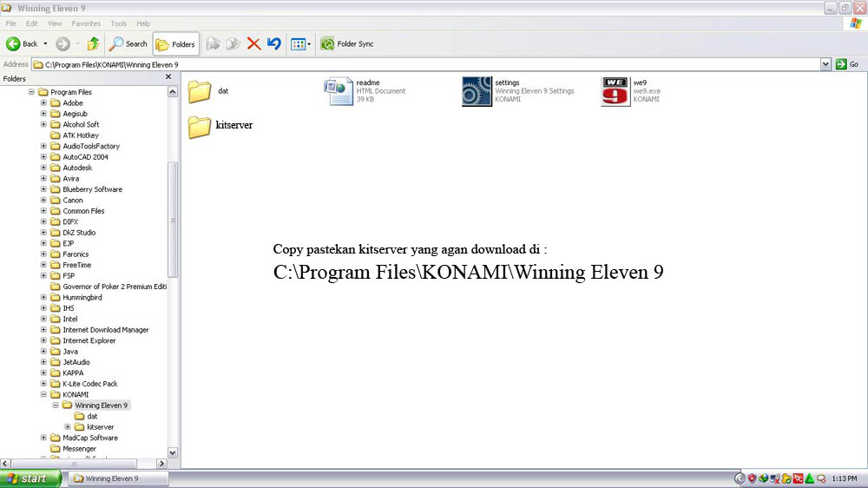Click the red Delete icon
This screenshot has width=868, height=488.
(x=253, y=43)
